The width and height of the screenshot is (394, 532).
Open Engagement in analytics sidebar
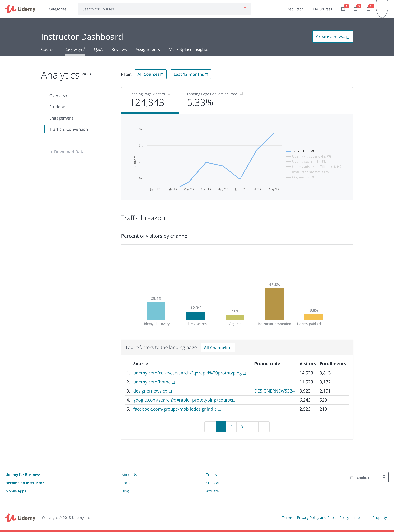pyautogui.click(x=61, y=118)
